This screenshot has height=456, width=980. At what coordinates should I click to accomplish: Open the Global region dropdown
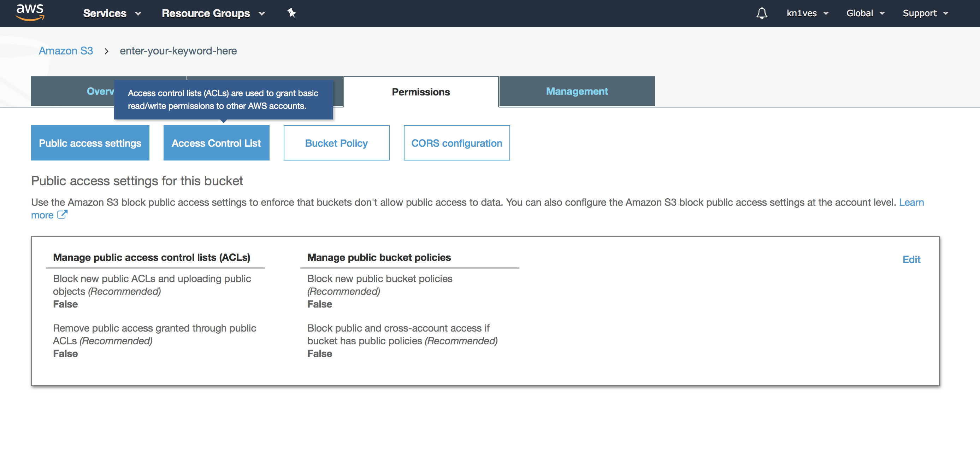point(866,13)
